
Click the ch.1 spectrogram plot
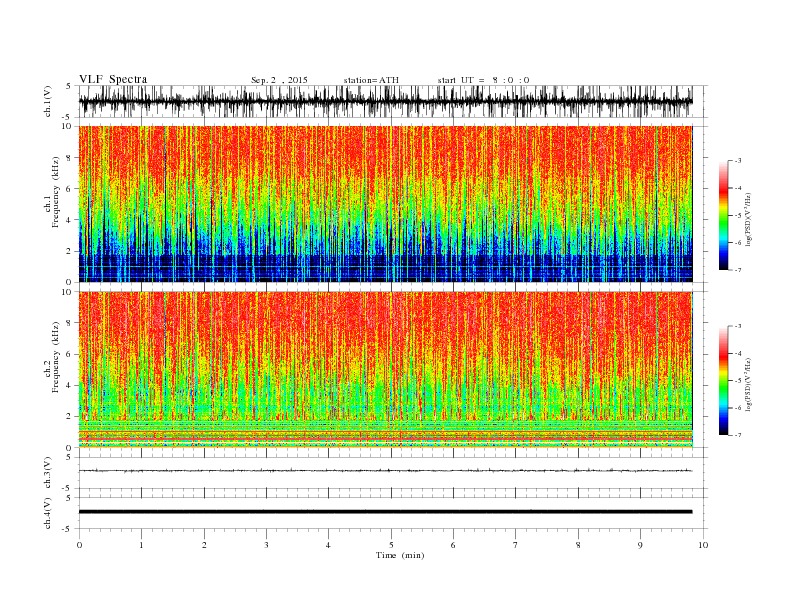tap(386, 204)
